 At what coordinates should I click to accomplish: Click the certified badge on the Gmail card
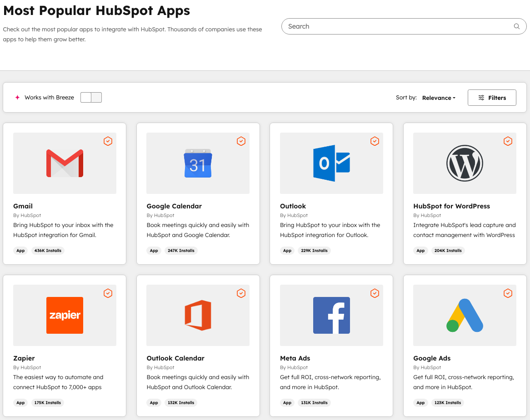[108, 141]
